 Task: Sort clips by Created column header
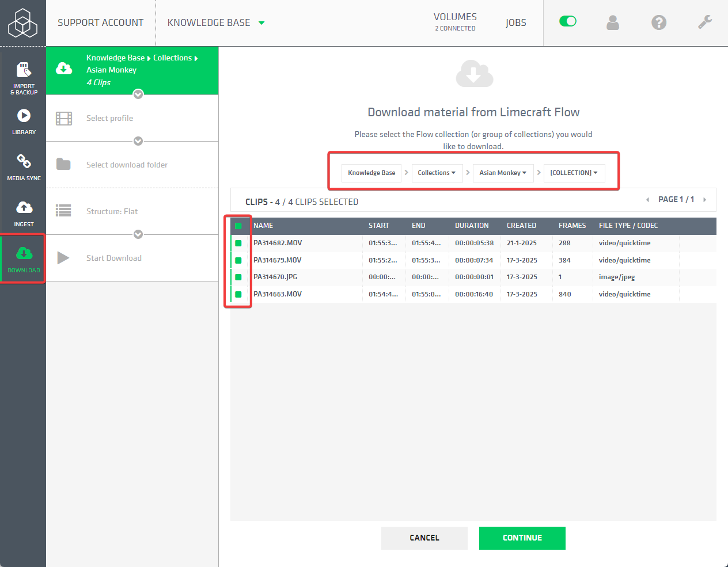[x=521, y=226]
